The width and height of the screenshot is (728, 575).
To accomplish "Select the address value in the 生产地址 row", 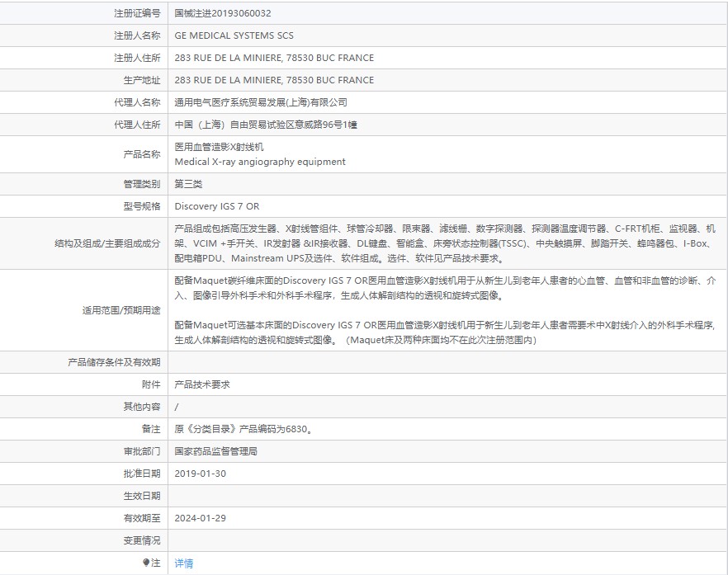I will pos(274,80).
